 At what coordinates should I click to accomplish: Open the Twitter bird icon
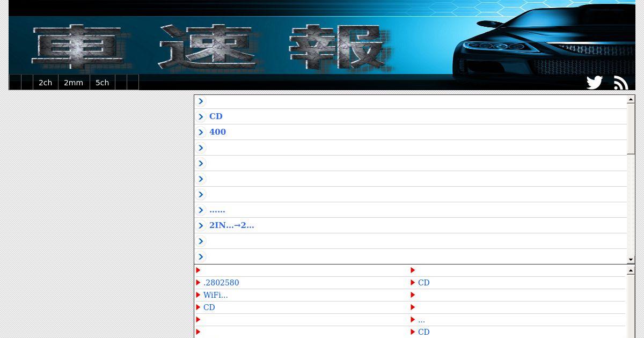595,83
